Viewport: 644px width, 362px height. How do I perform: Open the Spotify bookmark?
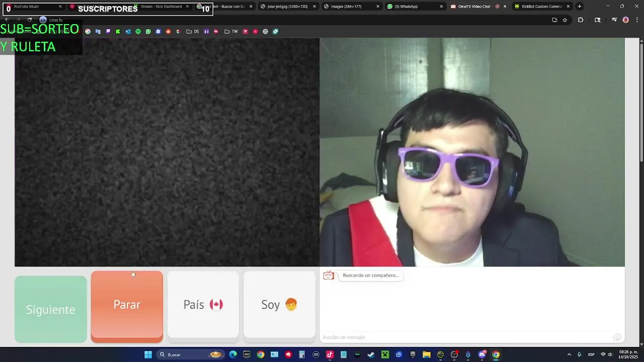click(138, 31)
